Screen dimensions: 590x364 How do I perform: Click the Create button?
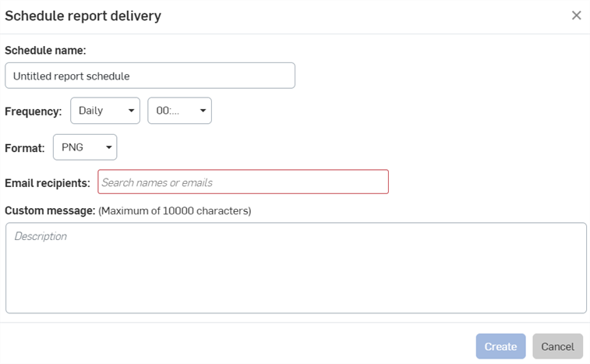pyautogui.click(x=500, y=346)
